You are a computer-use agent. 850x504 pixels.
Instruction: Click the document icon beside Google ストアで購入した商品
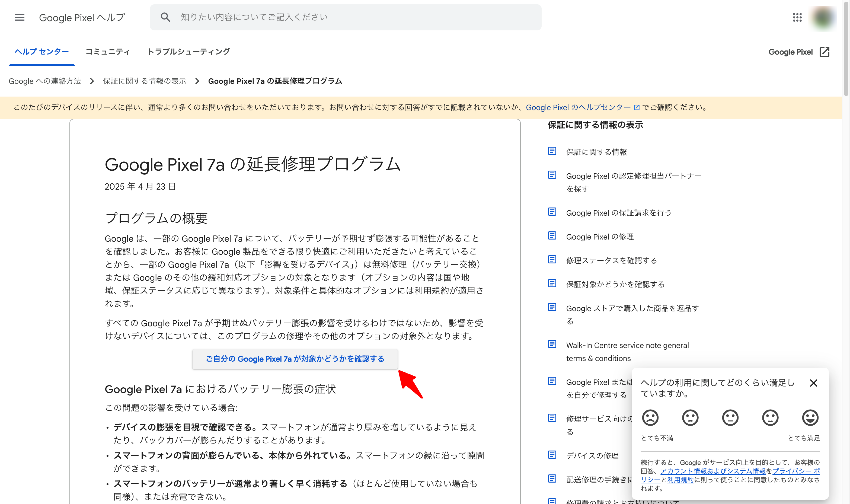552,307
